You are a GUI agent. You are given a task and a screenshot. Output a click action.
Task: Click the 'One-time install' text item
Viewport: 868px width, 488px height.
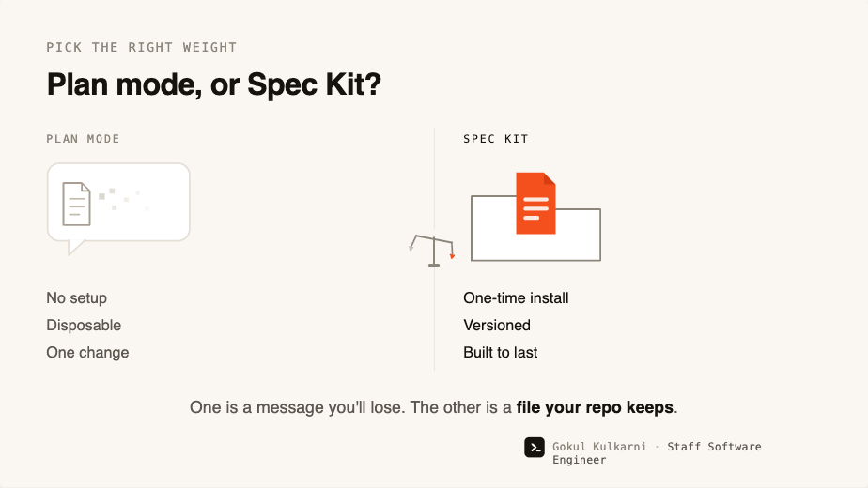(x=516, y=298)
